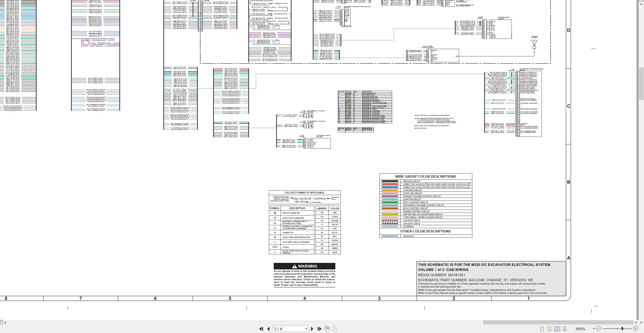The width and height of the screenshot is (644, 333).
Task: Click the brown BCM 2 CONTROL swatch
Action: pyautogui.click(x=390, y=208)
